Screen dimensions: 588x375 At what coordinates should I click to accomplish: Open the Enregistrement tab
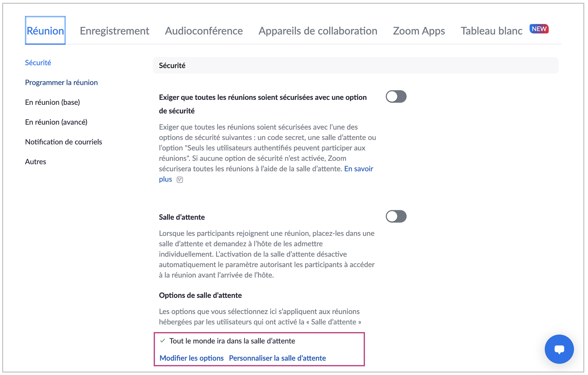114,31
